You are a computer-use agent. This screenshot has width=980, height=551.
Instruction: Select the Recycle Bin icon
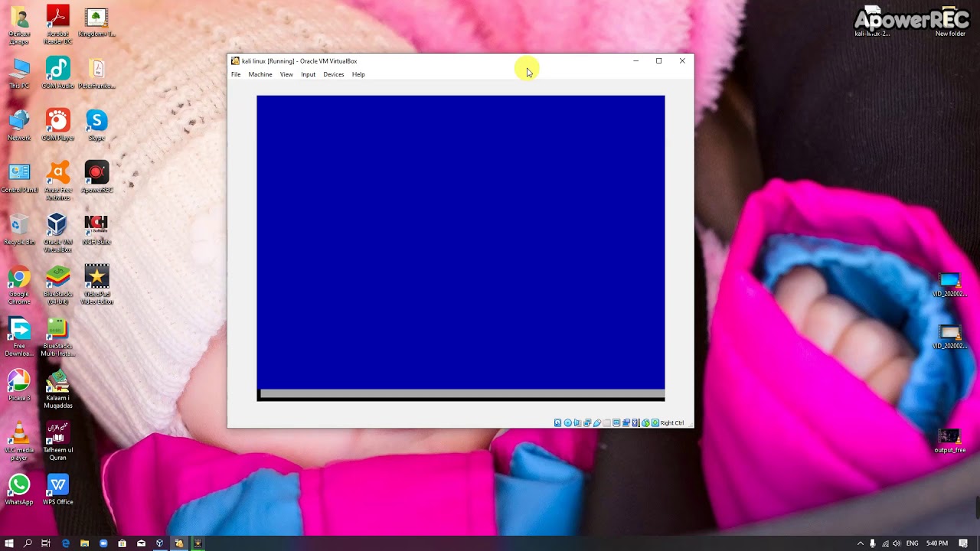point(19,230)
